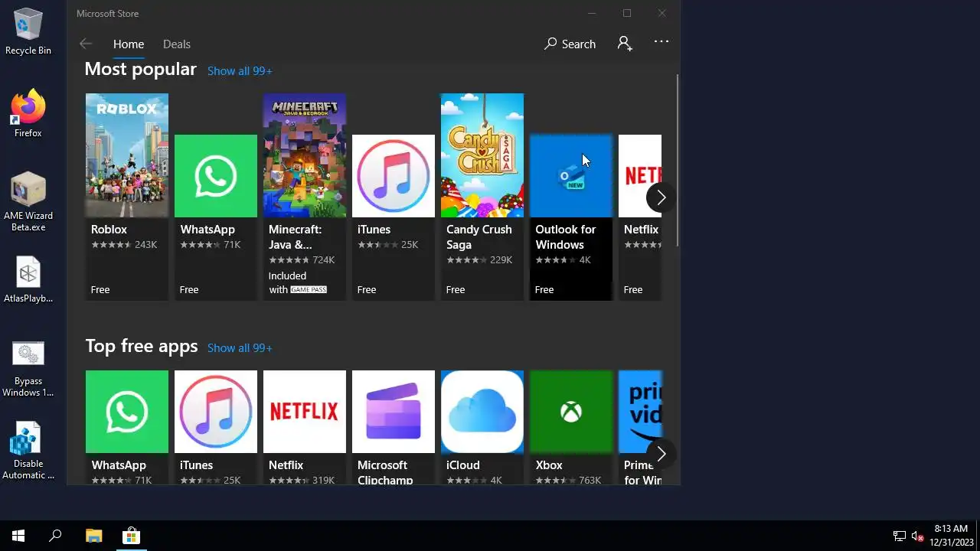Advance Top free apps row with right arrow
Viewport: 980px width, 551px height.
point(661,454)
